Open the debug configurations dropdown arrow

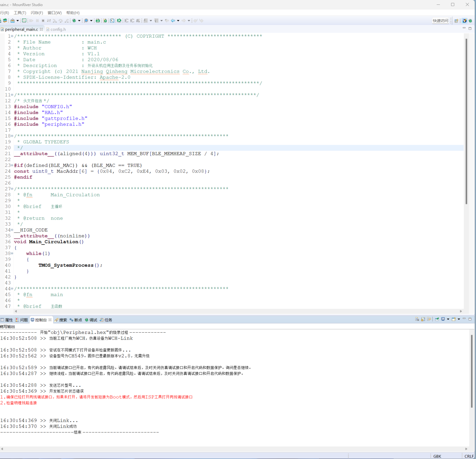79,21
